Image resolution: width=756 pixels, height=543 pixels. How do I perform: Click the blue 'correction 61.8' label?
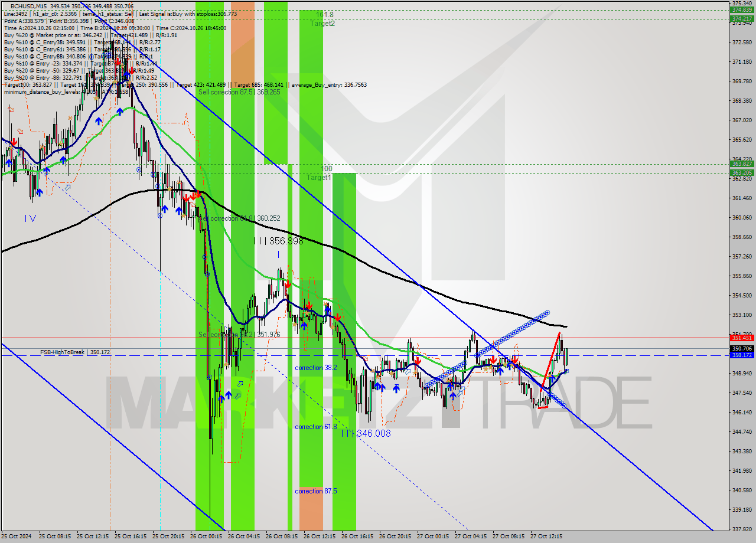click(x=316, y=427)
